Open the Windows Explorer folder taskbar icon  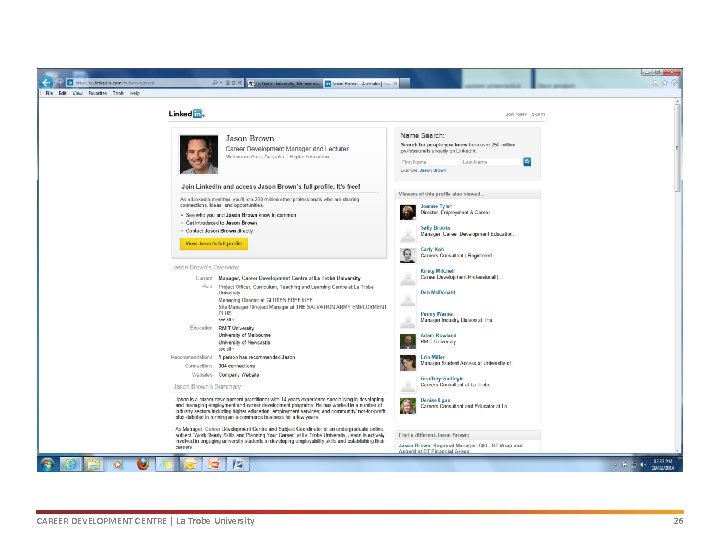tap(94, 464)
